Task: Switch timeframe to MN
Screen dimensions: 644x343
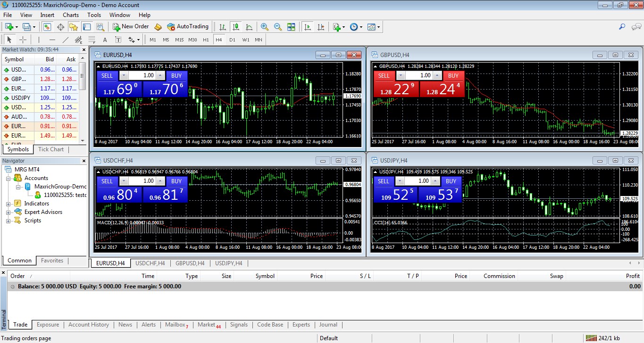Action: [x=259, y=40]
